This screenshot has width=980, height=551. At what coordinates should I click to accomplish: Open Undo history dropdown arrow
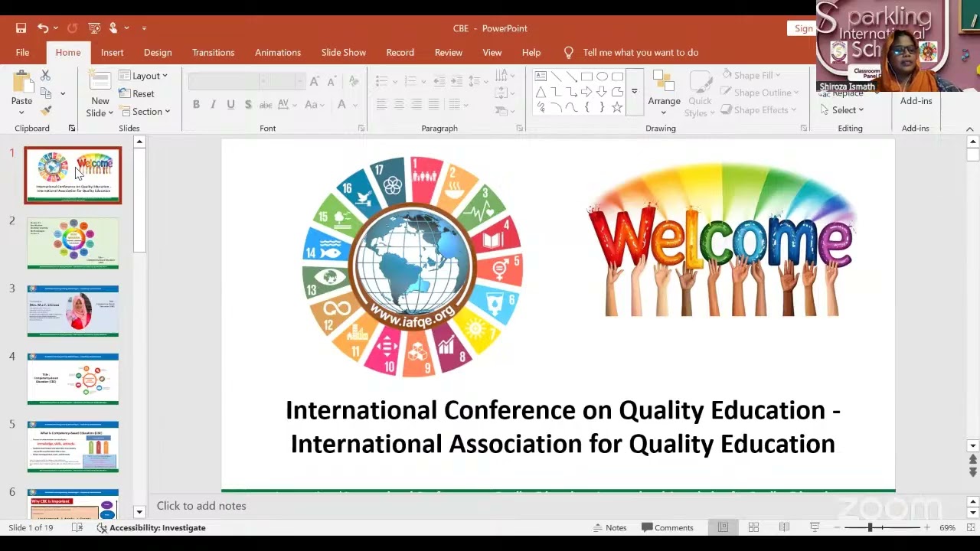point(56,28)
